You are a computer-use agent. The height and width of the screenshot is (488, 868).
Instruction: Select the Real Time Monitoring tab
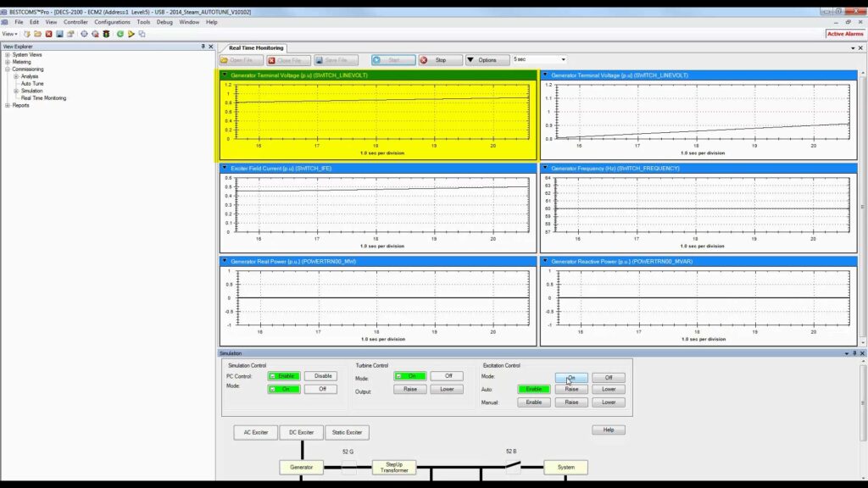point(253,48)
